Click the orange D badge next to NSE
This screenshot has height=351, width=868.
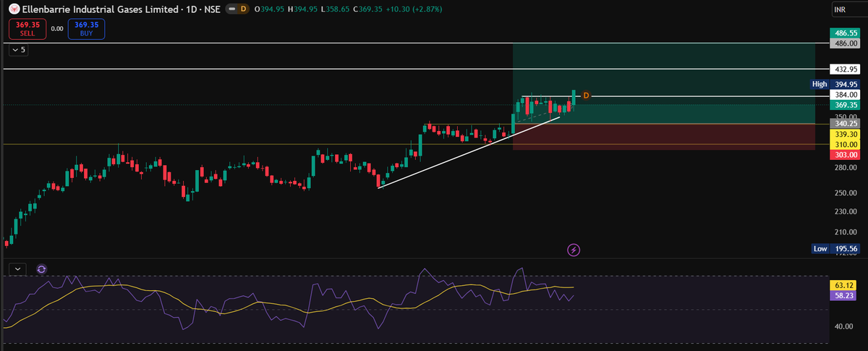[x=243, y=9]
